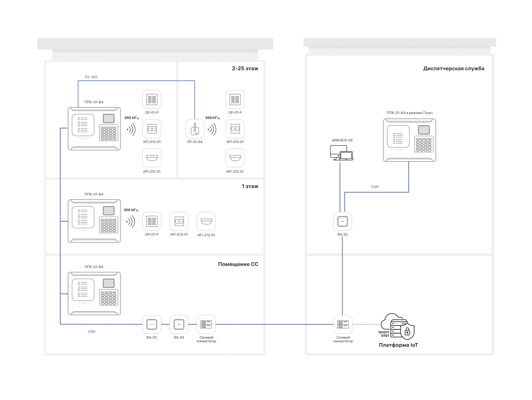Screen dimensions: 532x400
Task: Click ИП-513-01 icon on 1 этаж
Action: click(x=179, y=221)
